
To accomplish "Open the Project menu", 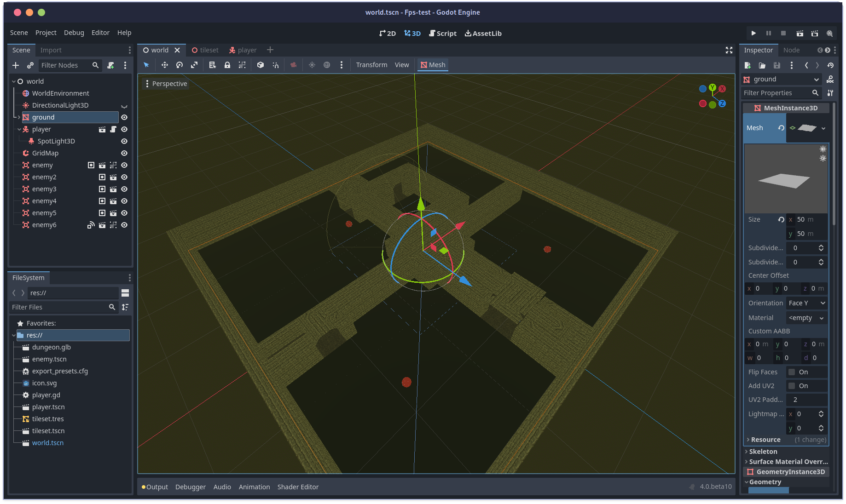I will click(x=46, y=33).
